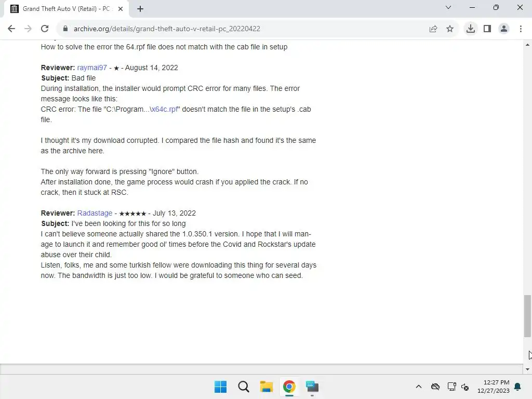Close the Grand Theft Auto V tab
This screenshot has height=399, width=532.
coord(121,9)
